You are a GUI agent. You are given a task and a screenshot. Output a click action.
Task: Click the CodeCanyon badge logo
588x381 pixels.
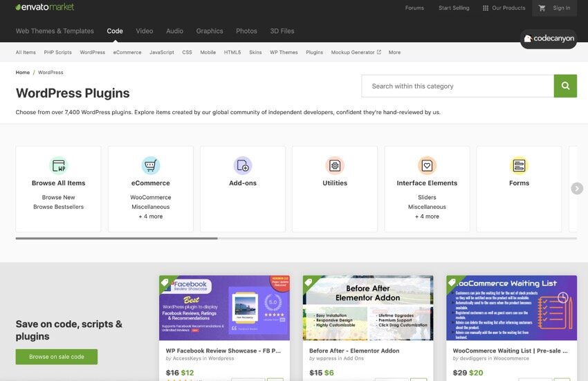549,39
